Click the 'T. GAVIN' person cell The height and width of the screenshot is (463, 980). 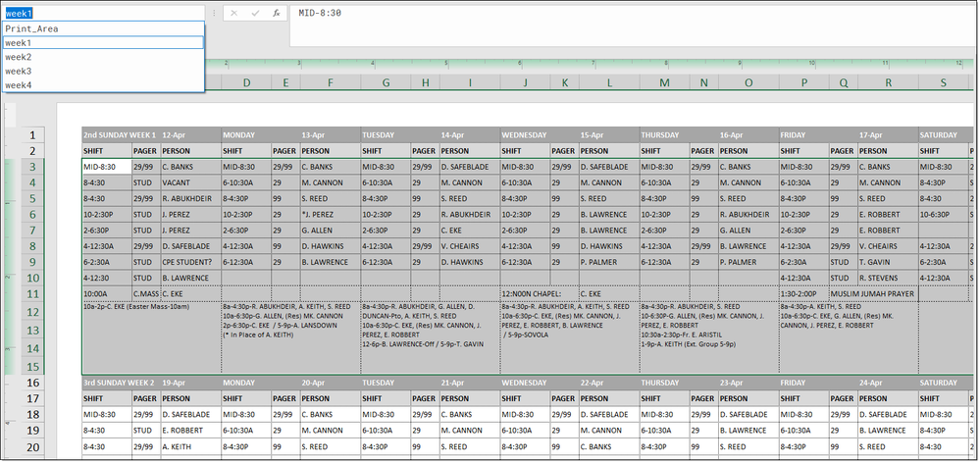[x=888, y=262]
